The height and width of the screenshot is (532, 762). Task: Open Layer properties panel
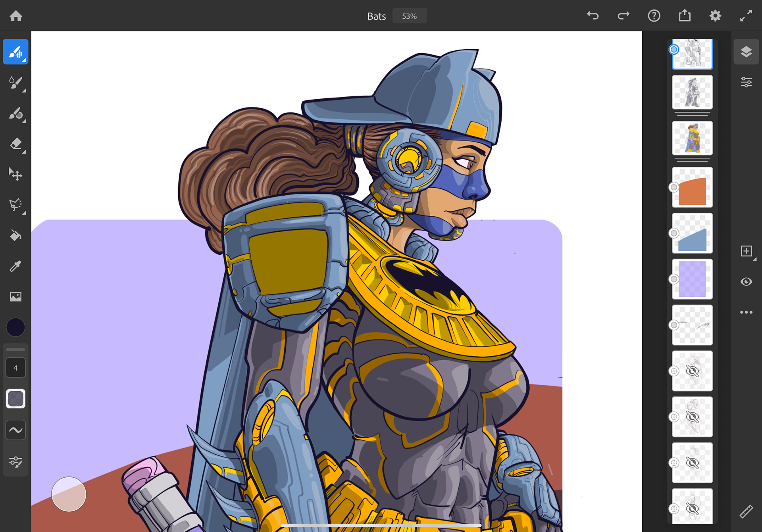coord(746,83)
